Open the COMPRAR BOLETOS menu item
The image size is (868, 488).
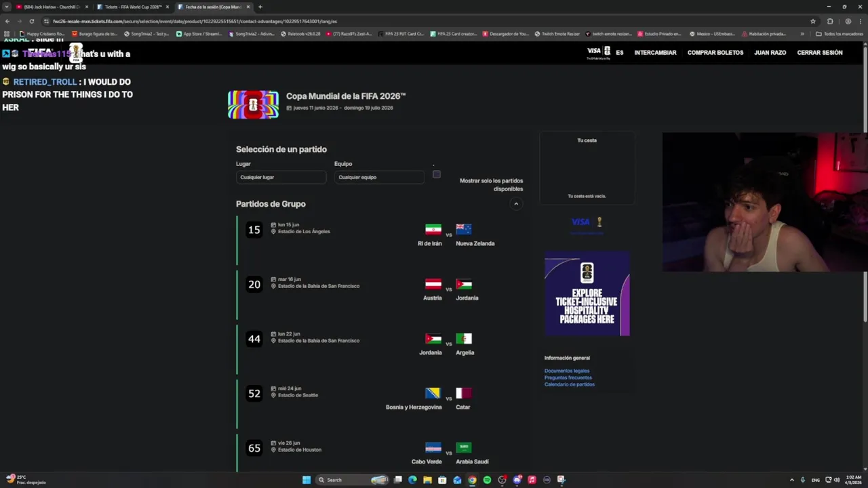[x=715, y=53]
